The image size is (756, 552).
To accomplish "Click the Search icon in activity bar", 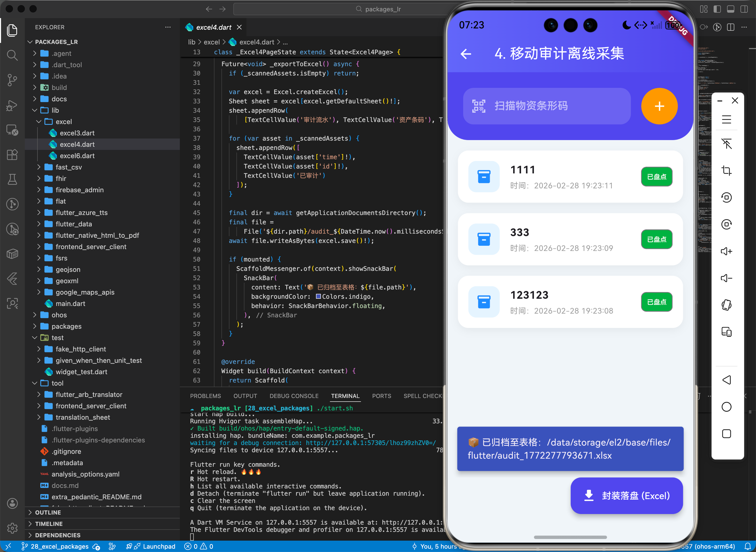I will [x=12, y=55].
